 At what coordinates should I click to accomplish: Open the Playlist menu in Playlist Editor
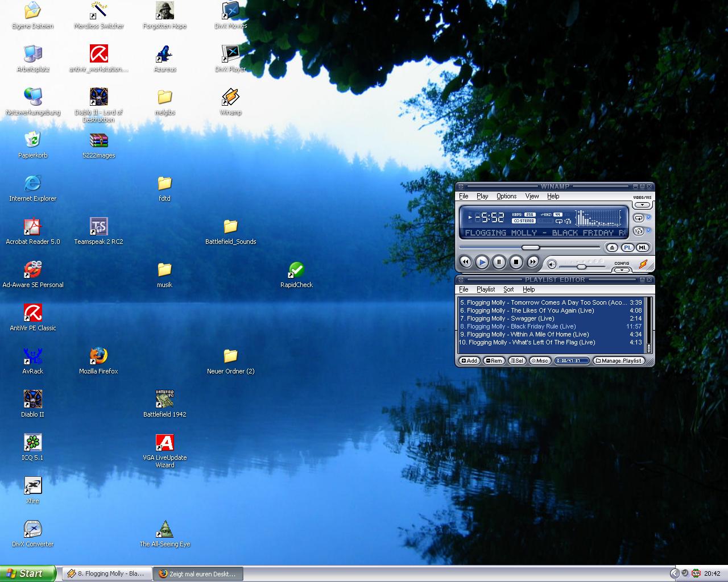(x=486, y=289)
